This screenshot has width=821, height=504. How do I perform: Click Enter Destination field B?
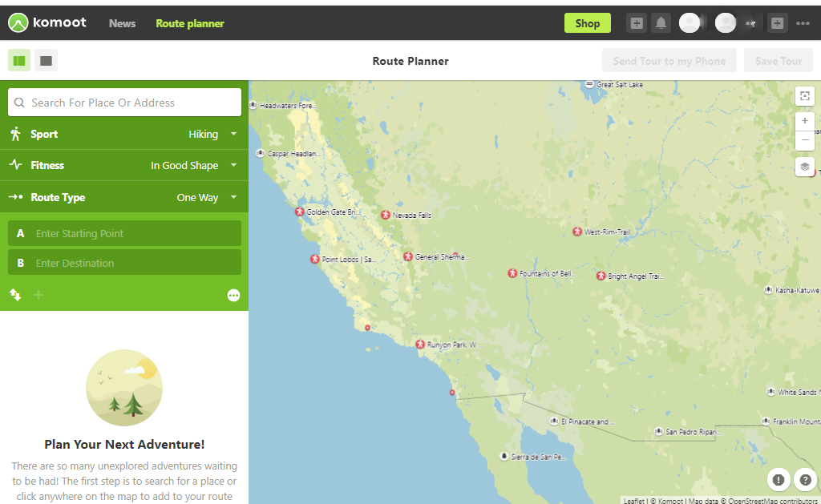tap(124, 263)
